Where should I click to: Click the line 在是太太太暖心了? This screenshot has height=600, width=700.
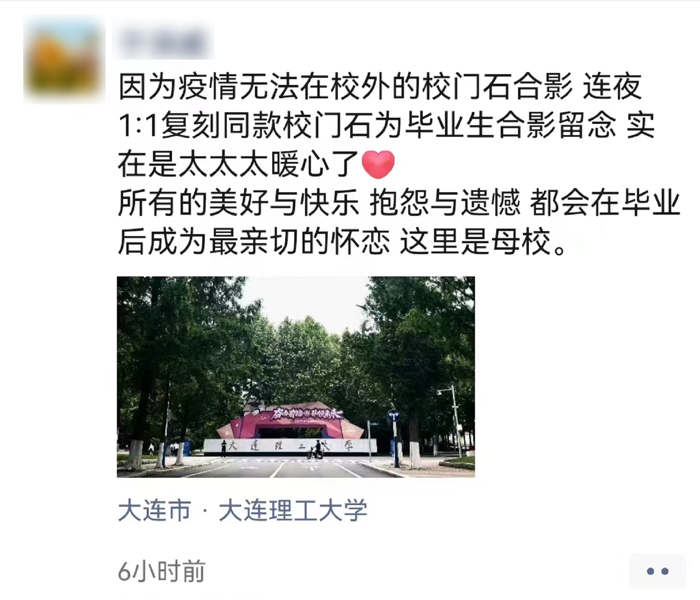pos(256,165)
